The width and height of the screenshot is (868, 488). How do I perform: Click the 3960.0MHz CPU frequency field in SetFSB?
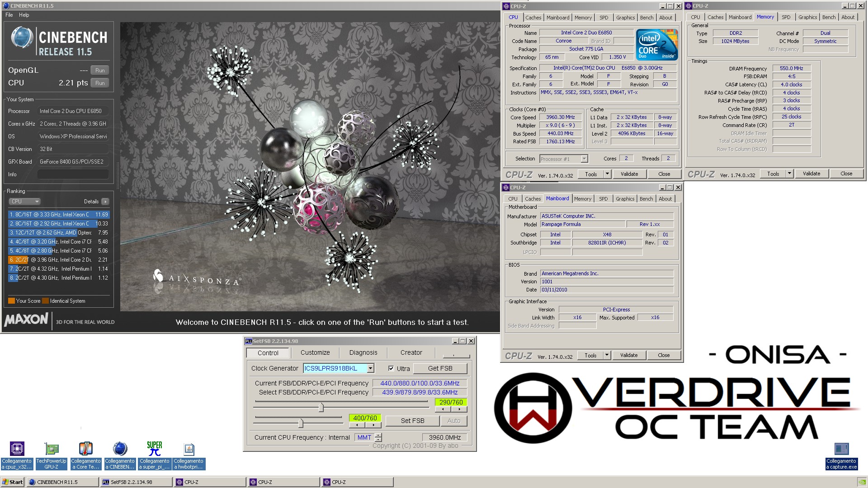pyautogui.click(x=444, y=437)
